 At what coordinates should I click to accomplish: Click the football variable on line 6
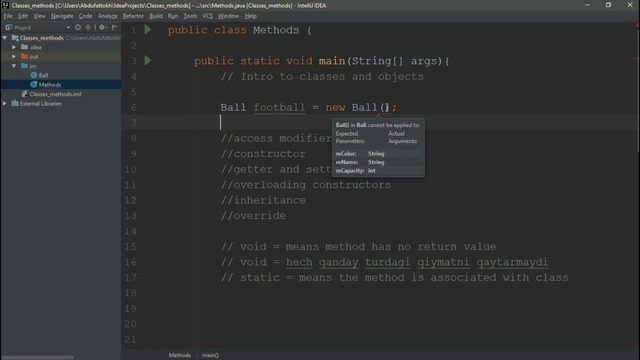pyautogui.click(x=279, y=107)
